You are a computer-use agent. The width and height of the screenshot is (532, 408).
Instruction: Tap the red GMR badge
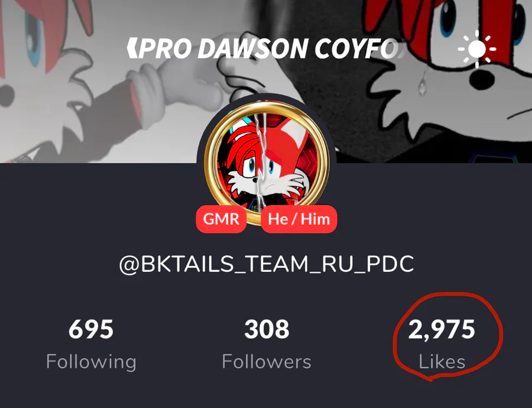[221, 219]
